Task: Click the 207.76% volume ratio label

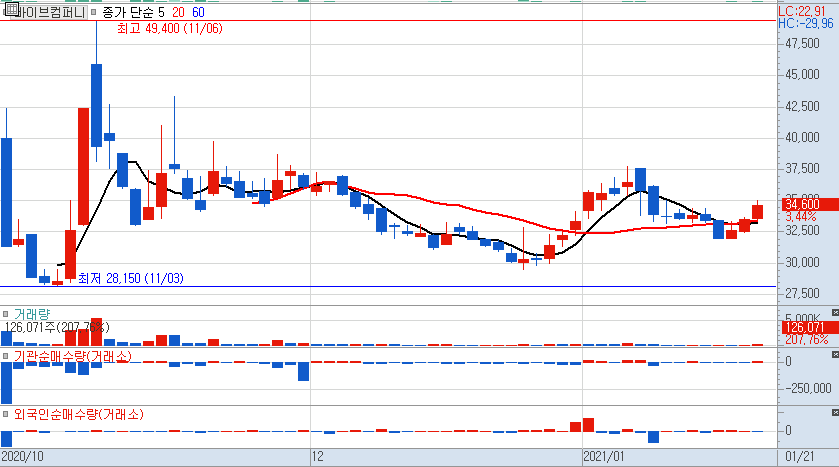Action: [807, 340]
